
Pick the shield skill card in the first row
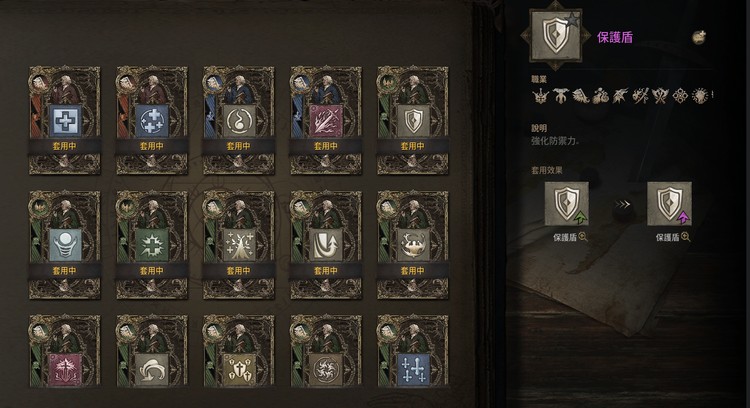point(413,120)
